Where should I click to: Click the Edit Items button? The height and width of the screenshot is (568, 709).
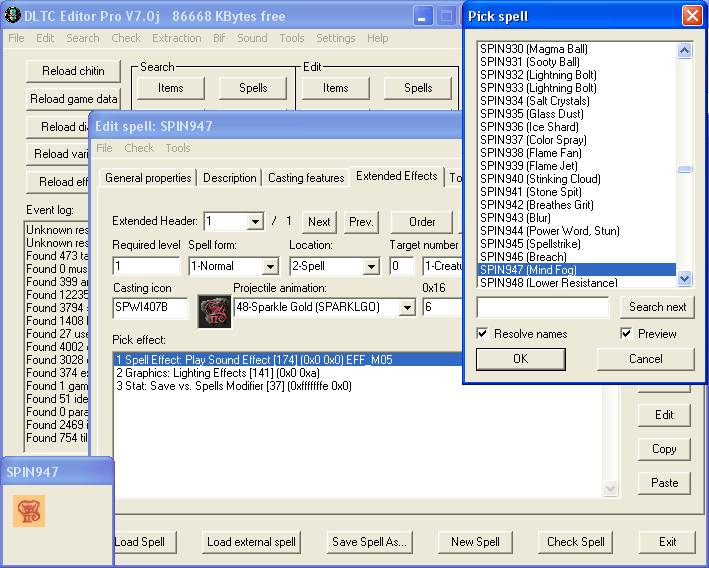(336, 88)
